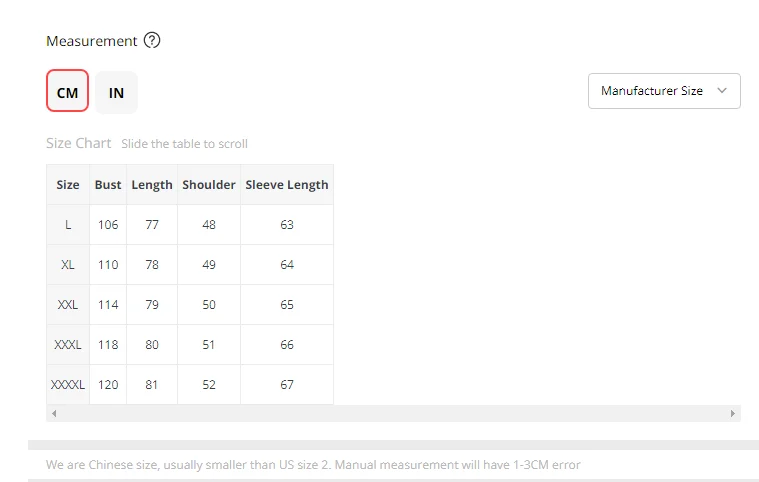
Task: Select the XXXL size row label
Action: click(68, 345)
